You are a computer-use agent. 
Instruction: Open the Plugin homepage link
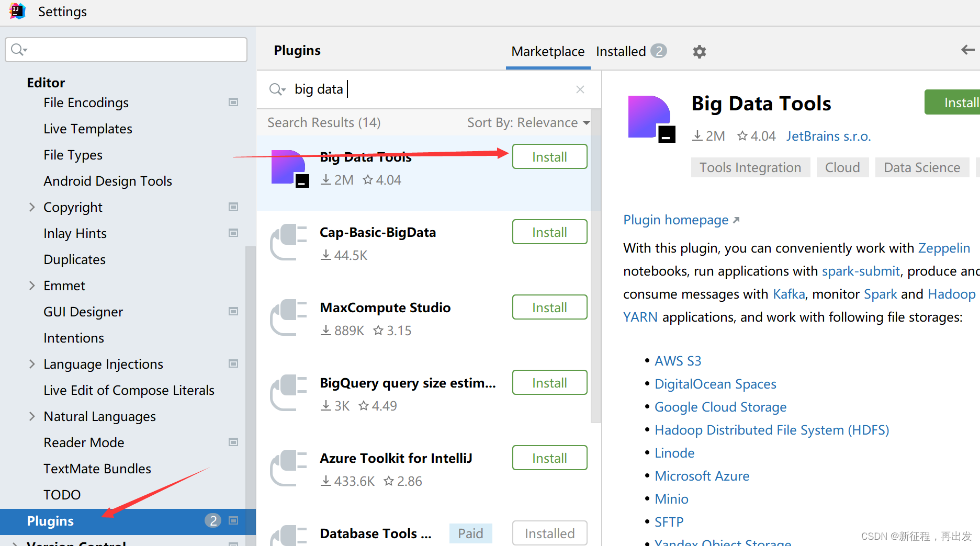point(681,220)
